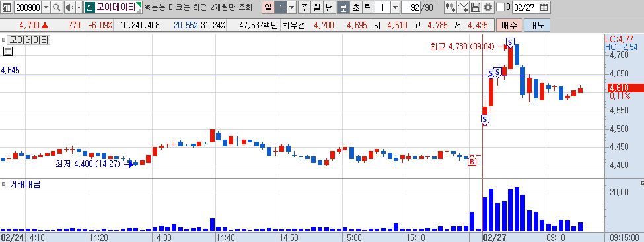Image resolution: width=644 pixels, height=242 pixels.
Task: Toggle the D checkbox
Action: coord(500,7)
